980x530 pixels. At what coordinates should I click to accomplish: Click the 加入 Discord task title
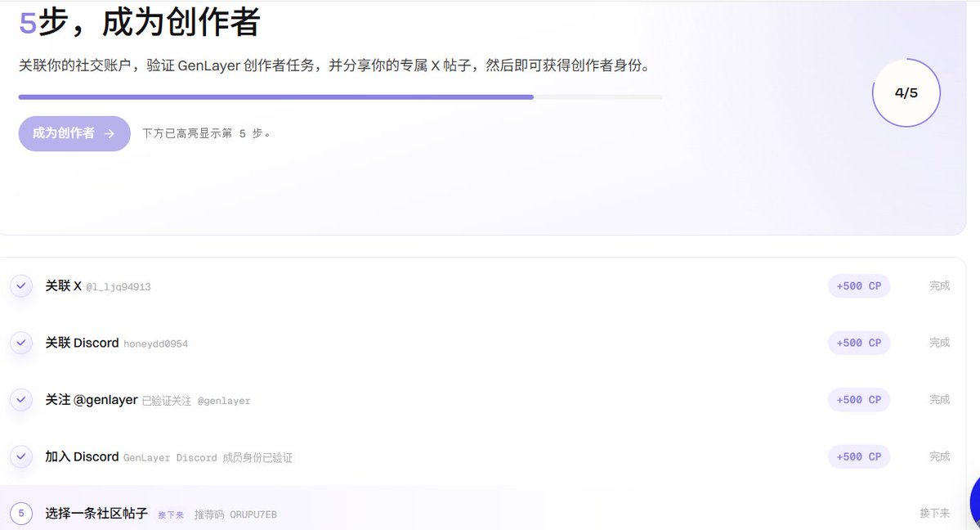pyautogui.click(x=82, y=456)
